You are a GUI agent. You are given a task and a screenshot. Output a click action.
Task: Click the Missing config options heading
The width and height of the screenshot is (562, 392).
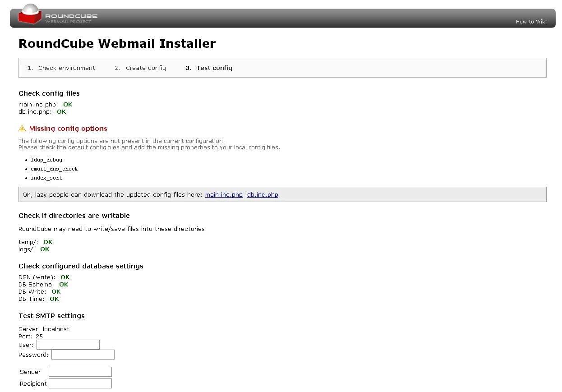[x=68, y=129]
